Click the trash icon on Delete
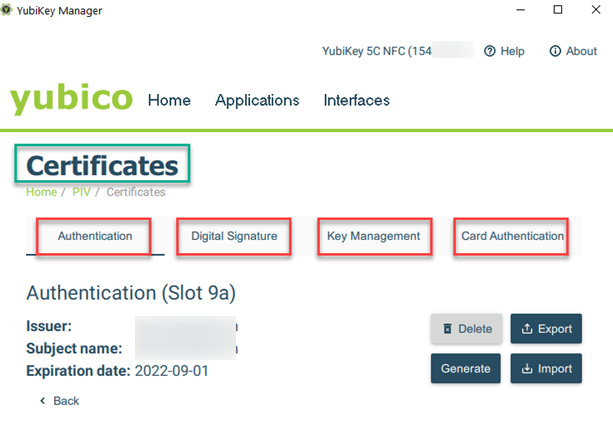Screen dimensions: 613x423 [448, 329]
